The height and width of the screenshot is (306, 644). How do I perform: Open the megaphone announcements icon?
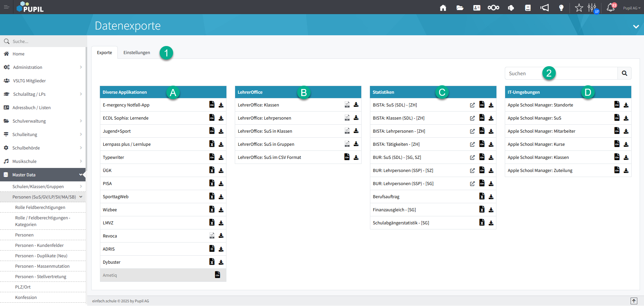545,8
